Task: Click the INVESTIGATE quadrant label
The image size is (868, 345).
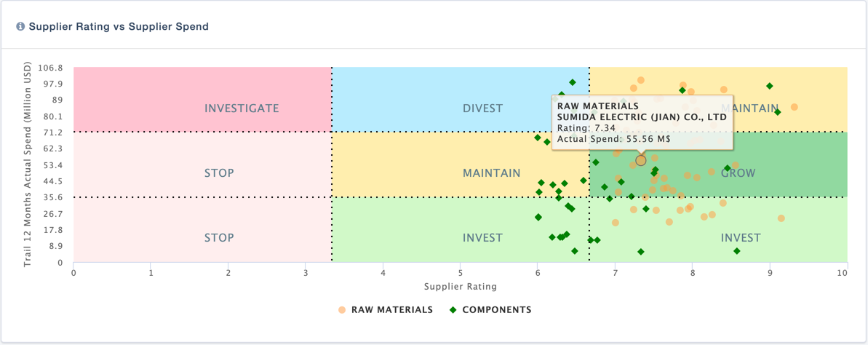Action: tap(242, 108)
